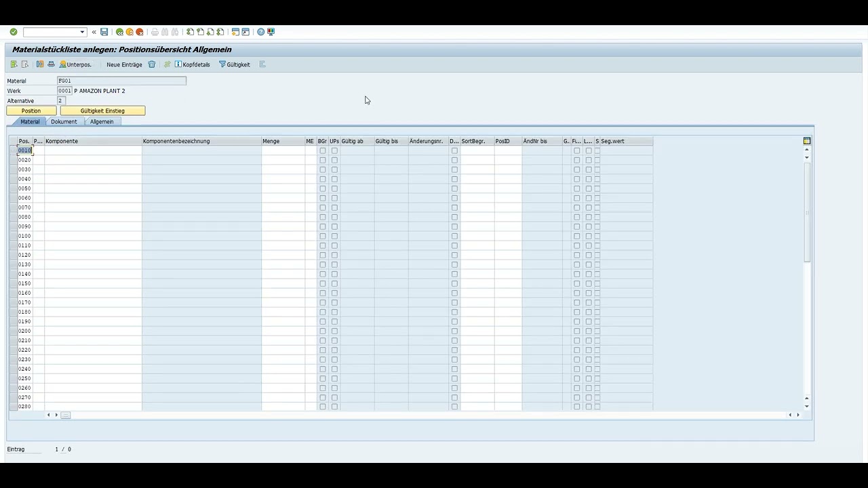Toggle BGr checkbox in row 0050
The image size is (868, 488).
tap(323, 188)
